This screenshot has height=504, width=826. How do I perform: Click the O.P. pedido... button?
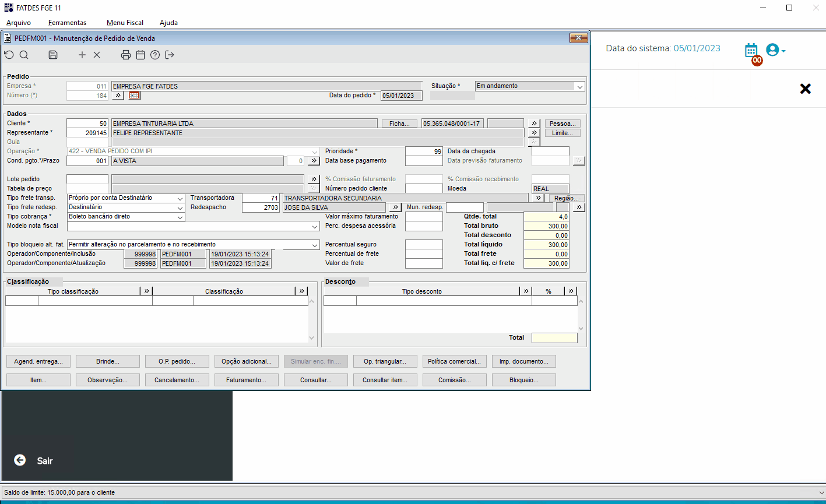coord(177,361)
